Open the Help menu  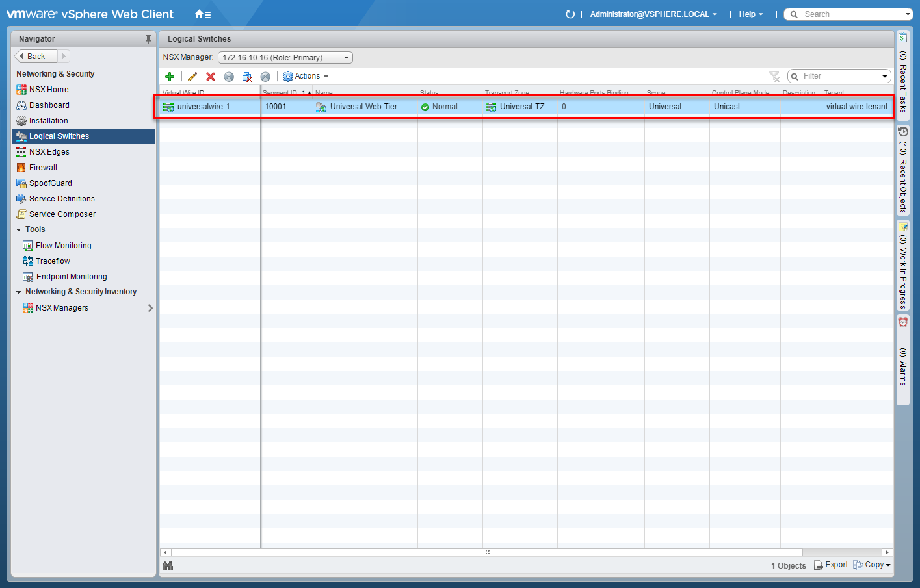(x=750, y=14)
